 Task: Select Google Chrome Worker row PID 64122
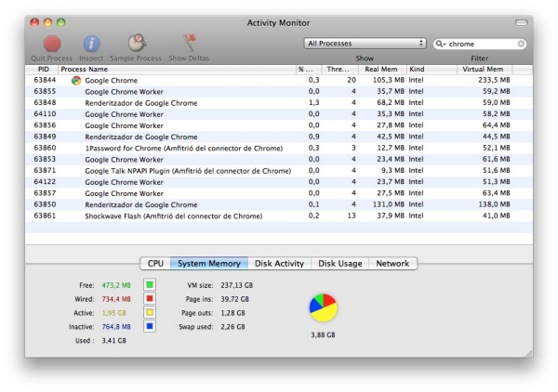click(279, 182)
